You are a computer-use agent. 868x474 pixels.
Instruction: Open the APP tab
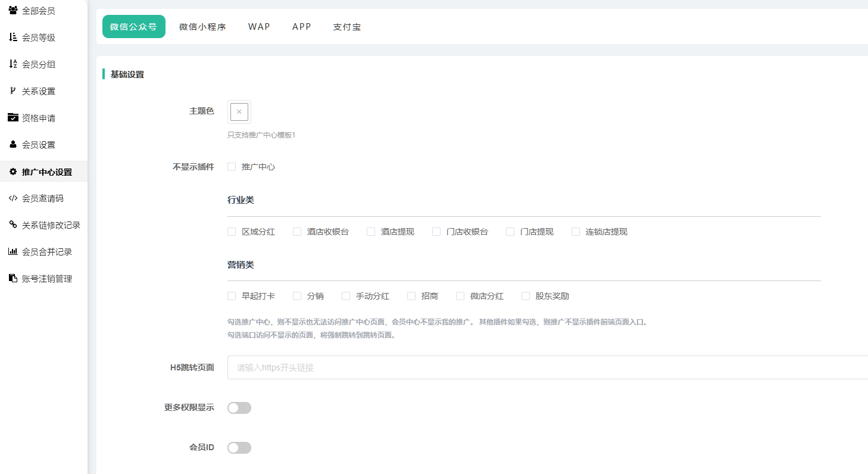click(x=302, y=27)
